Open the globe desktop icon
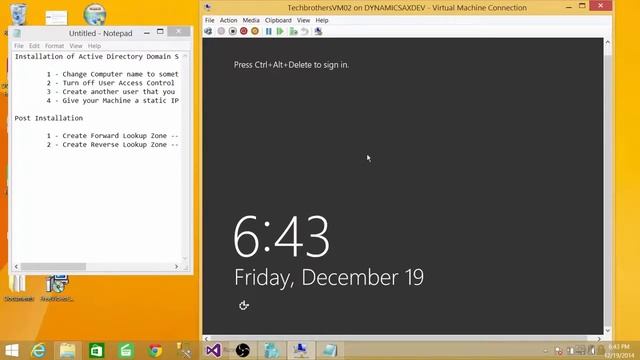The height and width of the screenshot is (360, 640). coord(95,15)
